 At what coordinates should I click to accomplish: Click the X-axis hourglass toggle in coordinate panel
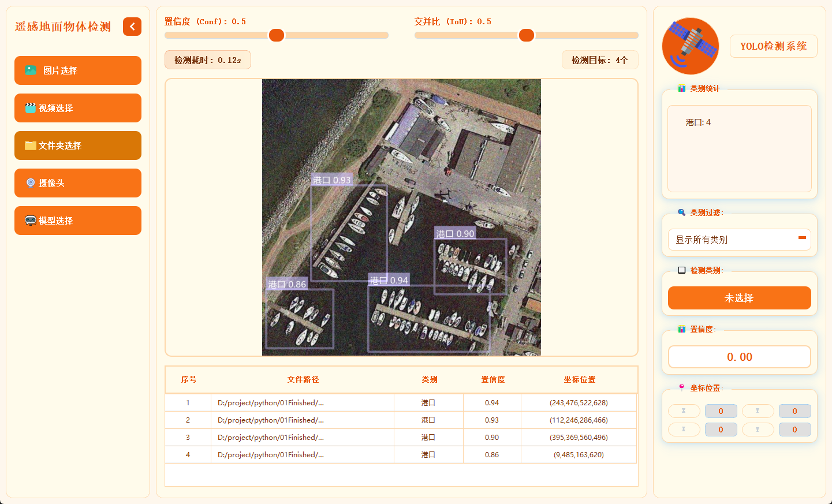pyautogui.click(x=684, y=410)
